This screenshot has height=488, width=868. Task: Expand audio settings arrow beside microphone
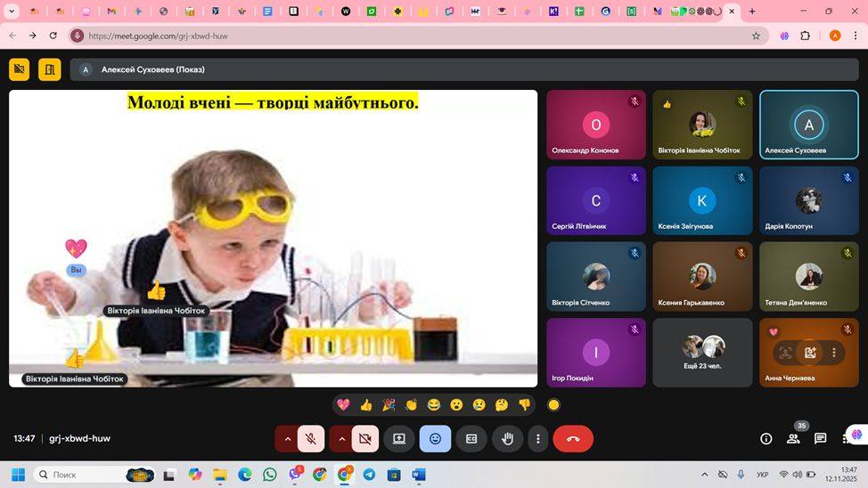point(287,438)
